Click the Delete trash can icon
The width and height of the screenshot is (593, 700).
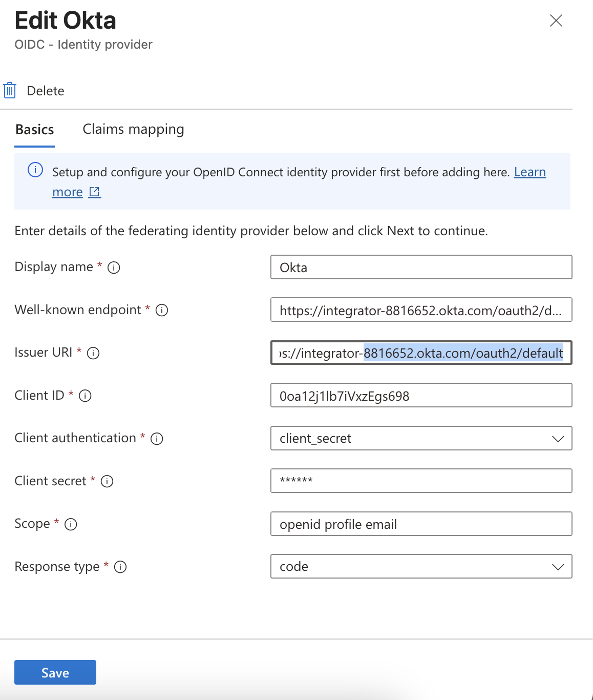coord(10,90)
